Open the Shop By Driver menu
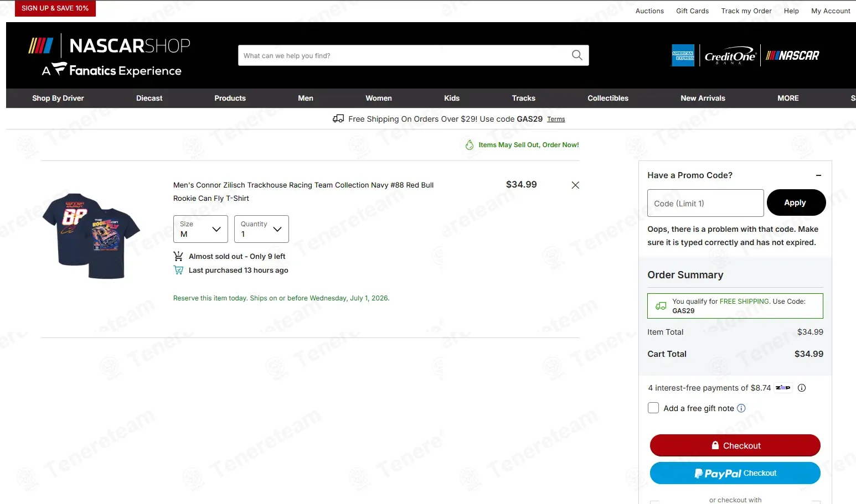This screenshot has height=504, width=856. tap(58, 98)
